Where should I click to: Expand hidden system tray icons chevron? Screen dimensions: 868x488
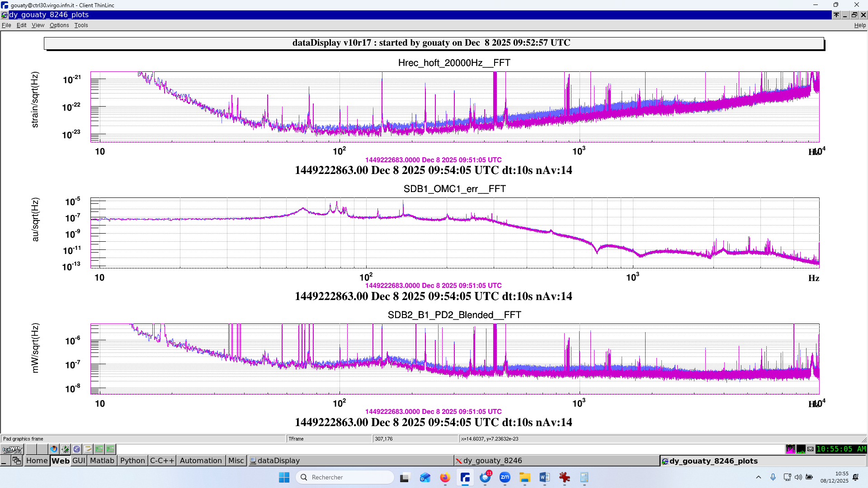pyautogui.click(x=759, y=477)
